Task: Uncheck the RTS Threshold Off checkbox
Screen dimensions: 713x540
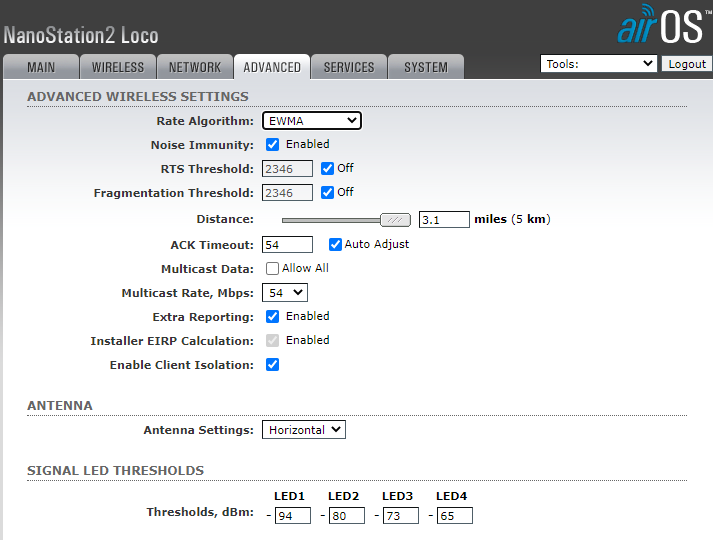Action: 327,169
